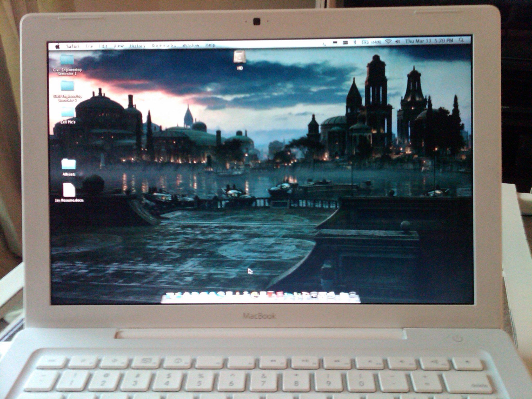Select the Civil Engineering Semester 2 folder

point(67,91)
